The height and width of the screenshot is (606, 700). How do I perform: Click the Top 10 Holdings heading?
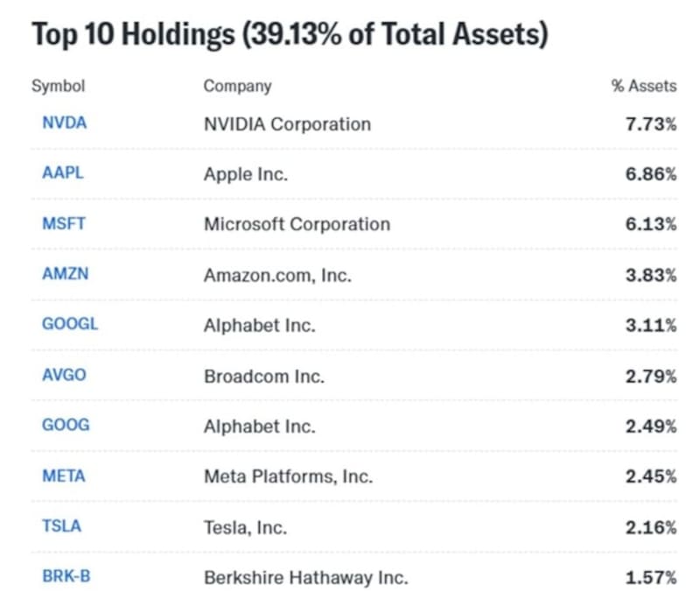click(x=290, y=35)
